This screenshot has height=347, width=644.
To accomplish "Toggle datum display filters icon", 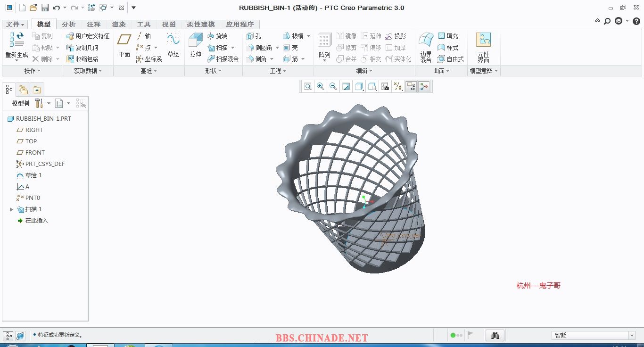I will click(x=398, y=86).
